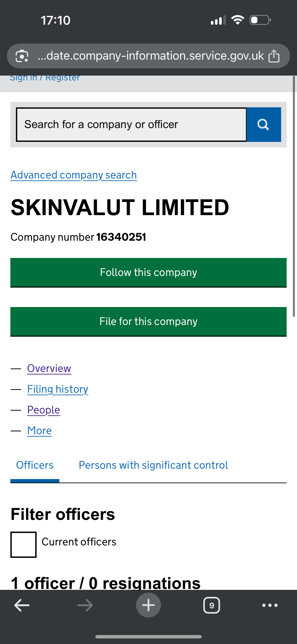Tap the share icon in address bar
Viewport: 297px width, 644px height.
[274, 56]
